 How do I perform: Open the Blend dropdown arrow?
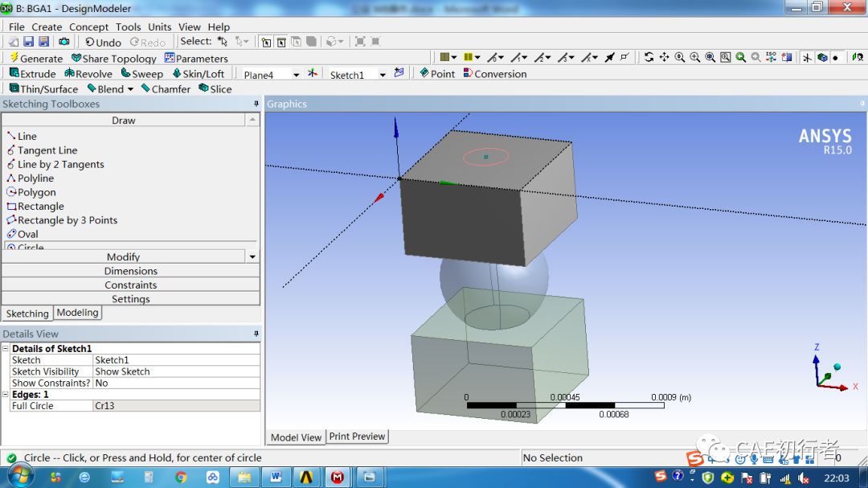point(131,89)
